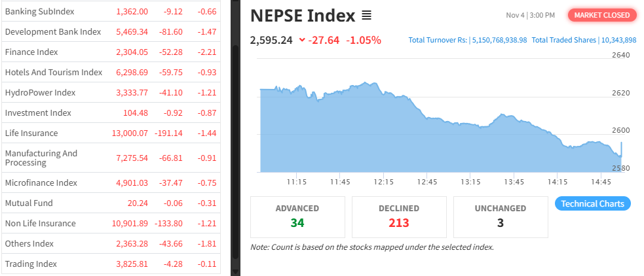Open Non Life Insurance index

pyautogui.click(x=41, y=223)
